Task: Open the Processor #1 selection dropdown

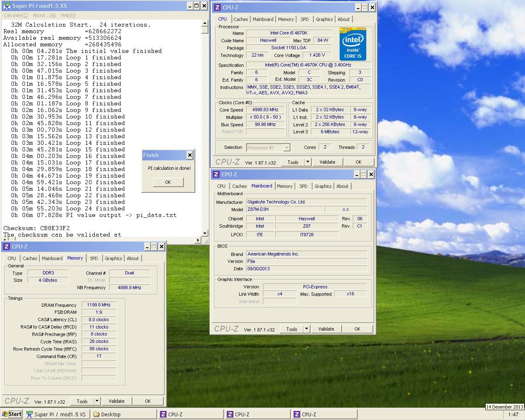Action: [287, 148]
